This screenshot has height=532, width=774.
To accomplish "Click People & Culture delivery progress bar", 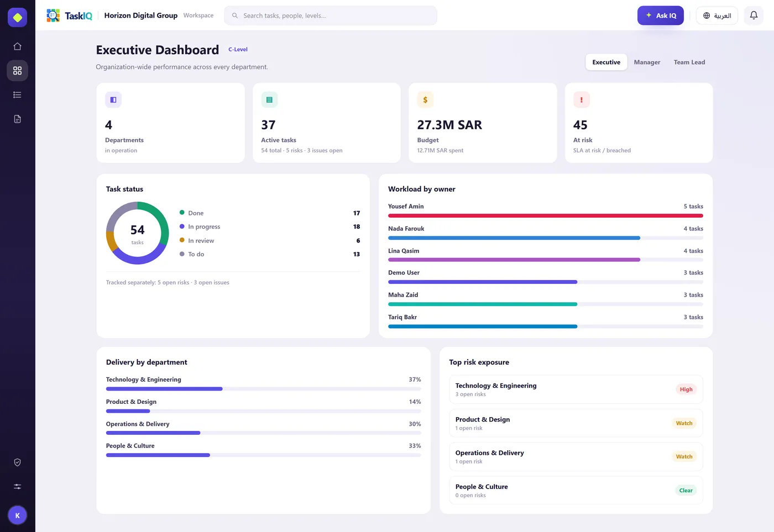I will click(x=264, y=455).
